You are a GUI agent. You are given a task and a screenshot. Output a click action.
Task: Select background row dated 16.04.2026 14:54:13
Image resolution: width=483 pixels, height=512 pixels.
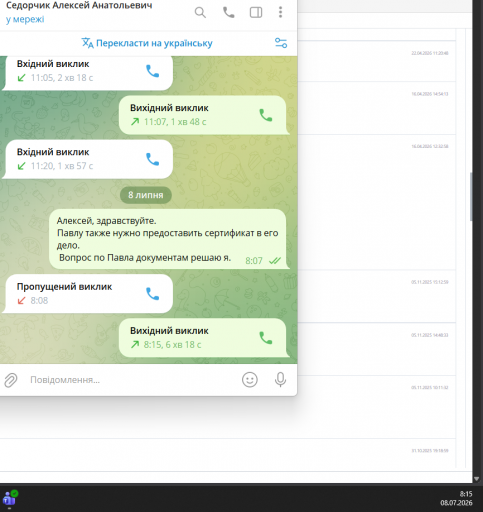tap(377, 108)
